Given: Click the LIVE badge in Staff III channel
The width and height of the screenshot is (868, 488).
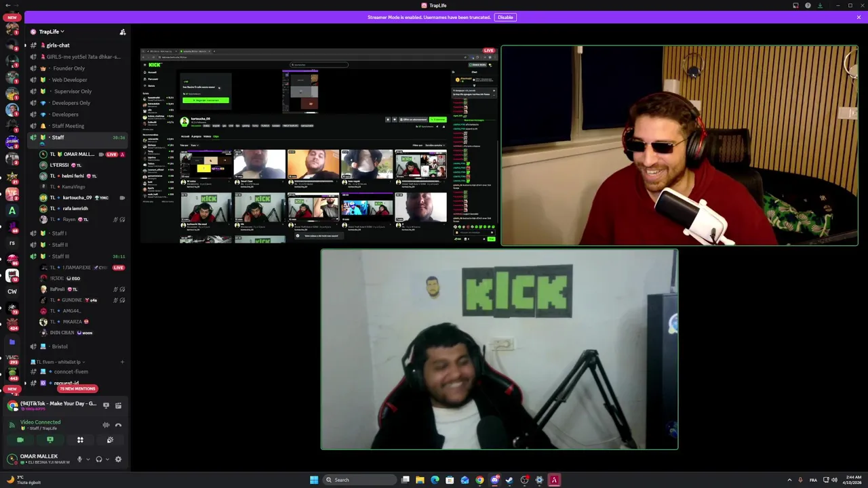Looking at the screenshot, I should [119, 268].
